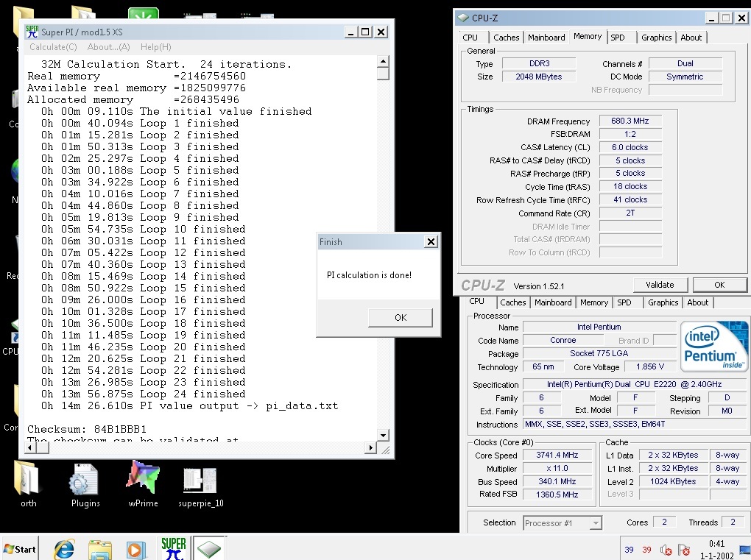Click Rated FSB value 1360.5 MHz

(x=557, y=495)
